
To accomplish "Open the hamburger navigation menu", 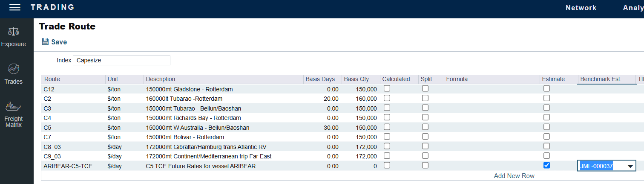I will click(x=15, y=8).
